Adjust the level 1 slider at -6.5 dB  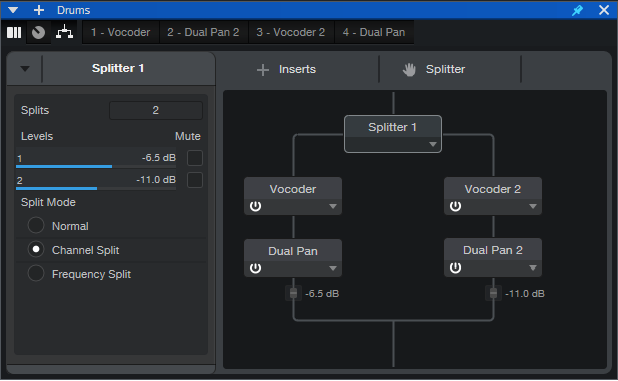coord(96,159)
